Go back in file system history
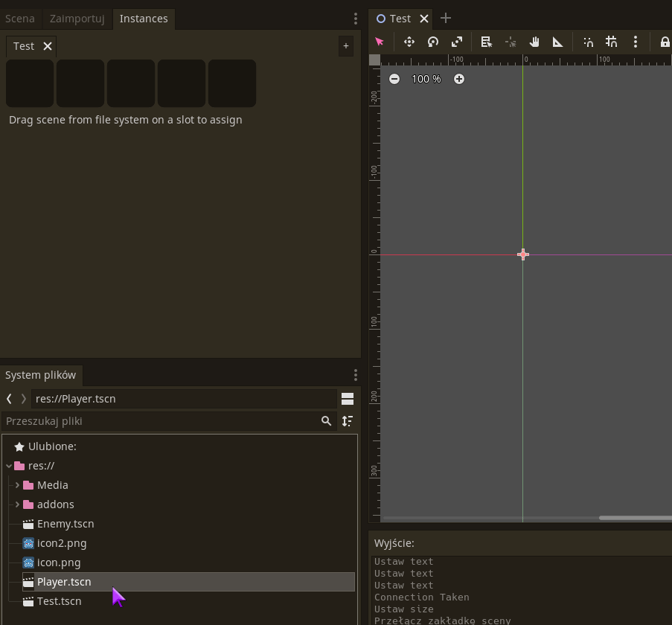This screenshot has width=672, height=625. coord(9,399)
